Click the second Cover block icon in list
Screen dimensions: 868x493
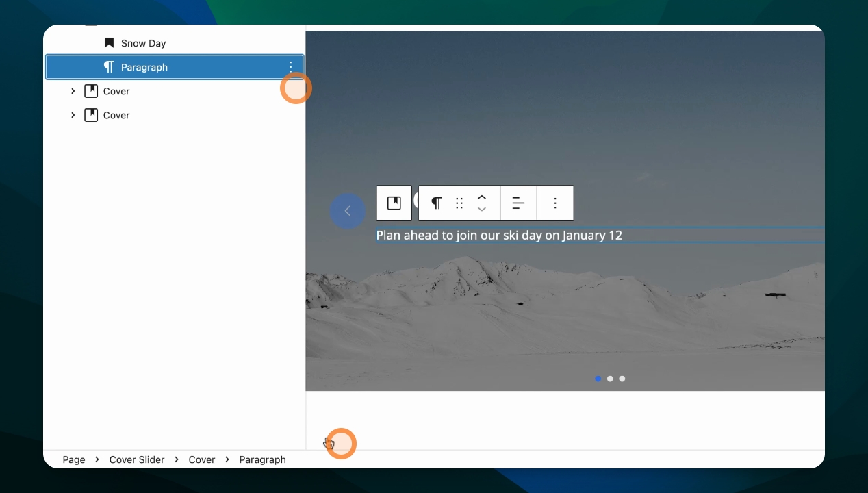(91, 115)
